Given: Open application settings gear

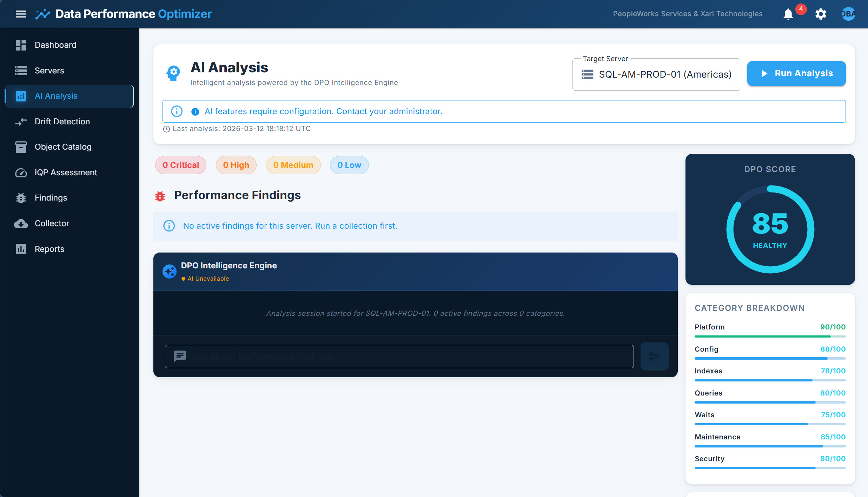Looking at the screenshot, I should [820, 14].
